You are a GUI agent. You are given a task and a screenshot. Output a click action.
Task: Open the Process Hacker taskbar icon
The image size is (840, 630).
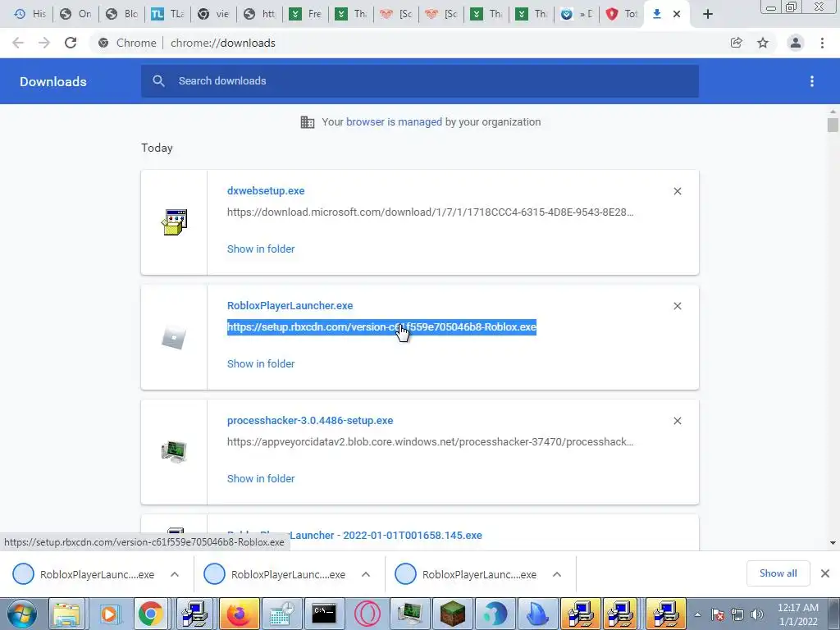[410, 614]
